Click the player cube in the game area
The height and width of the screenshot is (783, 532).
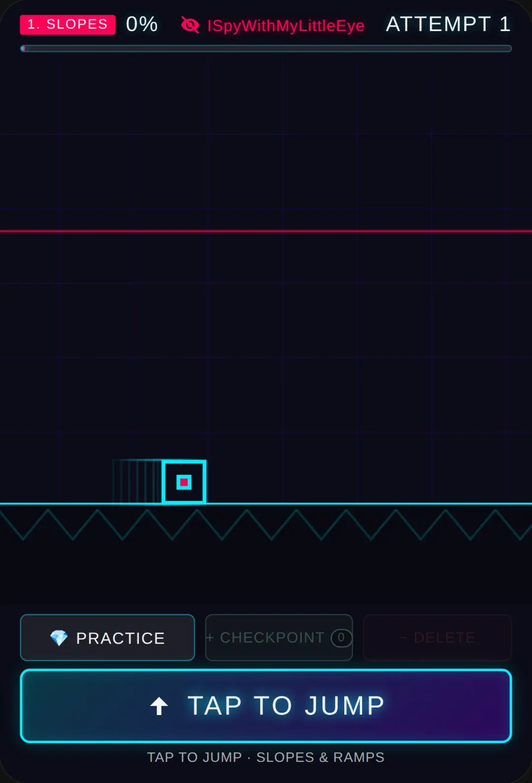point(184,482)
